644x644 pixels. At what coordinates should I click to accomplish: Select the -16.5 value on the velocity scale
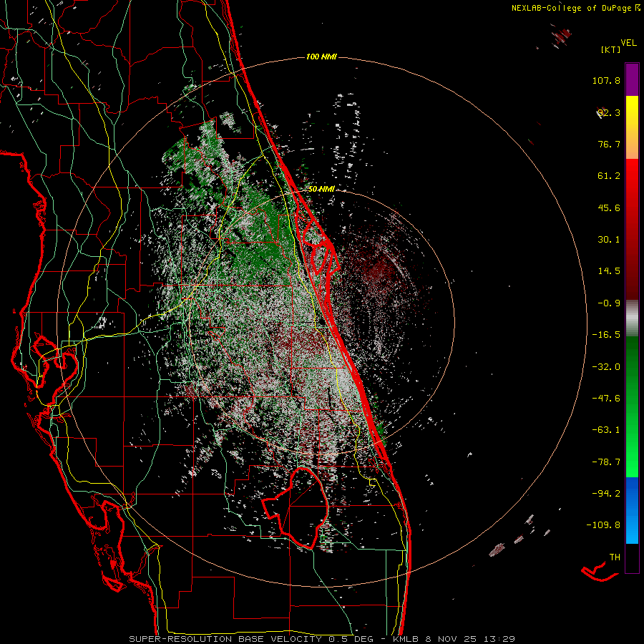(606, 335)
